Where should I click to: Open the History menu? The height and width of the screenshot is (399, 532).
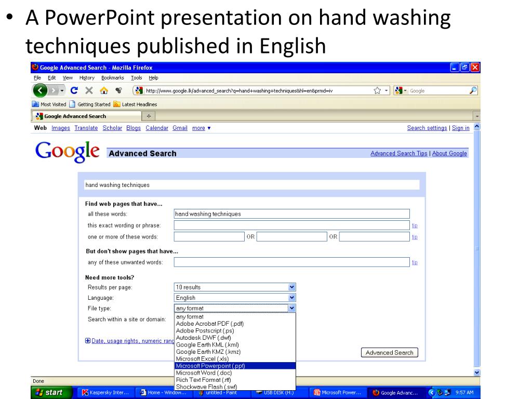[87, 78]
